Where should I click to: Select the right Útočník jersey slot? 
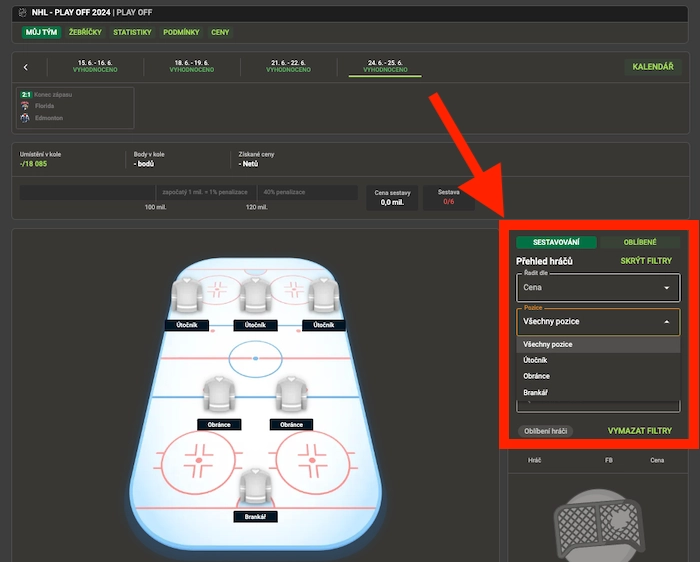tap(322, 297)
